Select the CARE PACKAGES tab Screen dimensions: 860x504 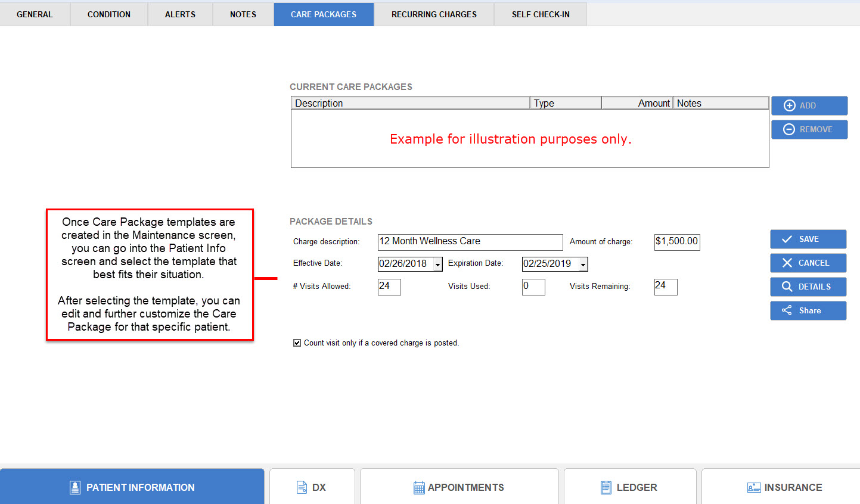click(324, 14)
